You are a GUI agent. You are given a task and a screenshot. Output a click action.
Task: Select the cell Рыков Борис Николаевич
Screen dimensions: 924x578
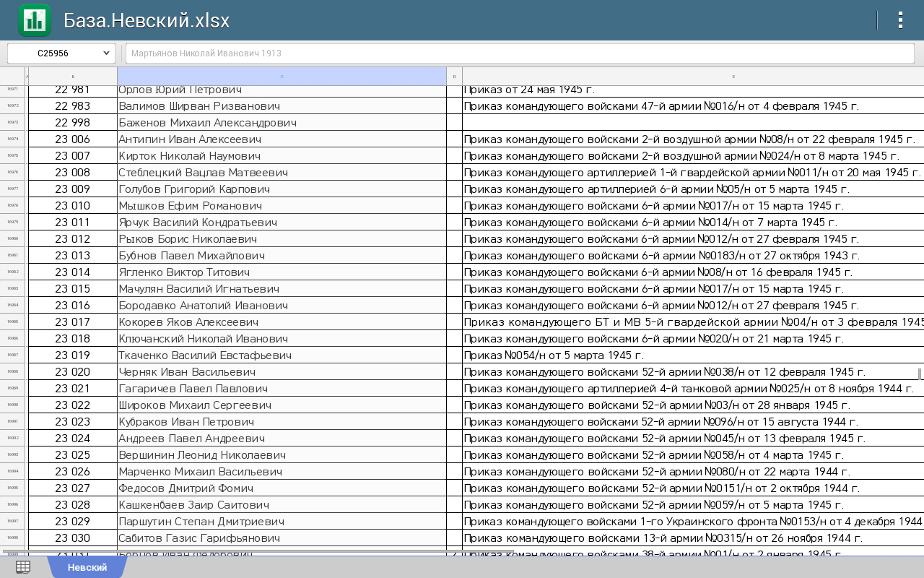[282, 239]
